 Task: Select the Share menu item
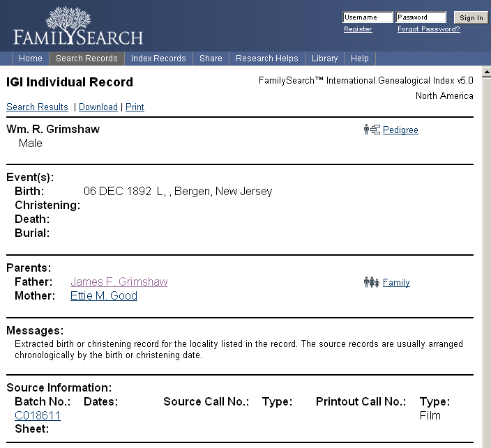point(211,59)
